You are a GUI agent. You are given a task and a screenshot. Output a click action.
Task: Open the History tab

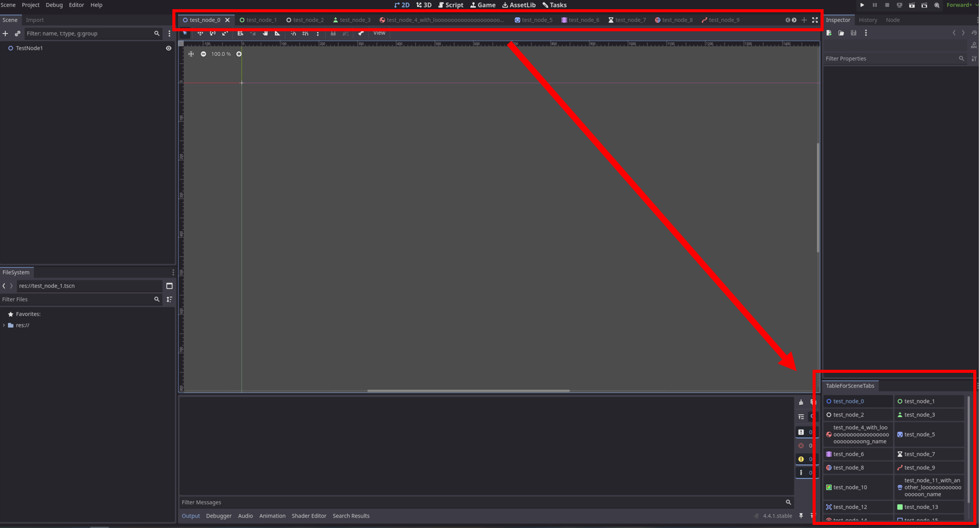868,20
